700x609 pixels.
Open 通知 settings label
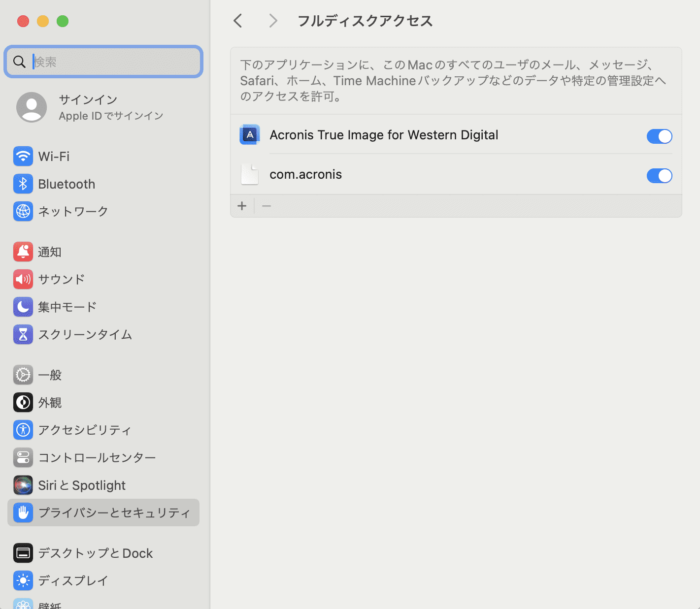[x=50, y=252]
